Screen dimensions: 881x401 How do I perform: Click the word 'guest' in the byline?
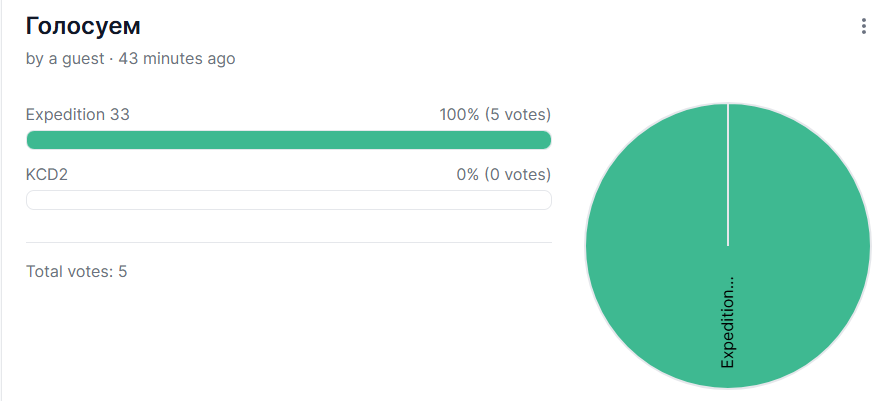click(x=83, y=58)
